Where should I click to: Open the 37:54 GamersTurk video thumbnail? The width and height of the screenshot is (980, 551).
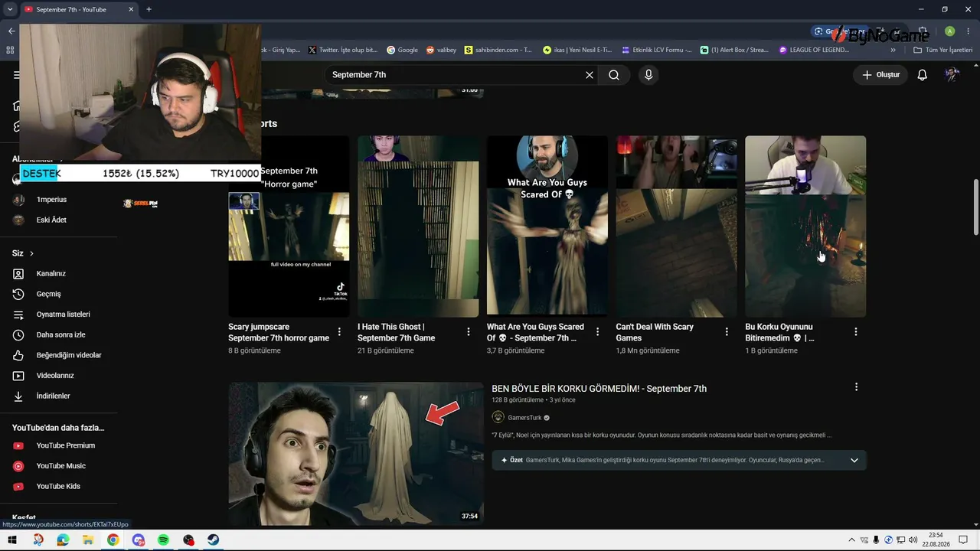356,454
